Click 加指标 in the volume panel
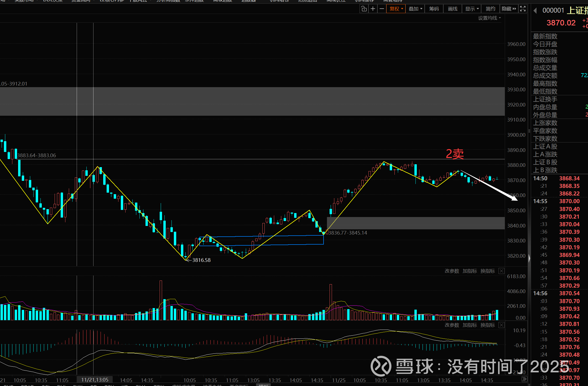This screenshot has height=386, width=588. point(470,271)
